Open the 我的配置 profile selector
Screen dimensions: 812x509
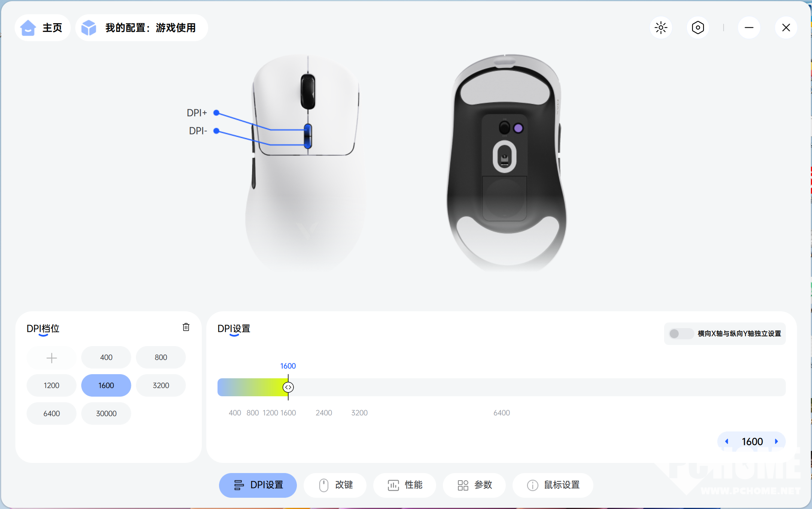(x=142, y=28)
